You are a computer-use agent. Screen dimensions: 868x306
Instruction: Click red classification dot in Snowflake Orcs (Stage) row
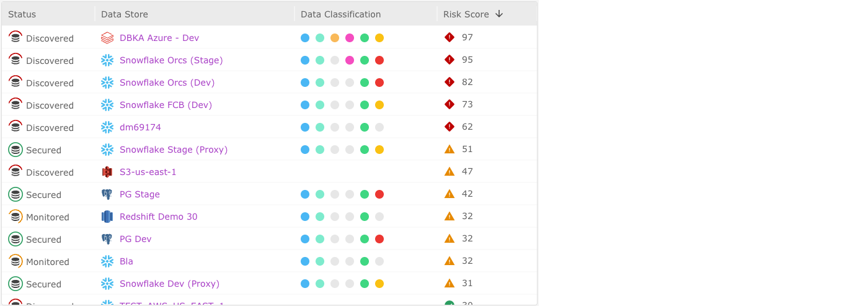point(379,60)
